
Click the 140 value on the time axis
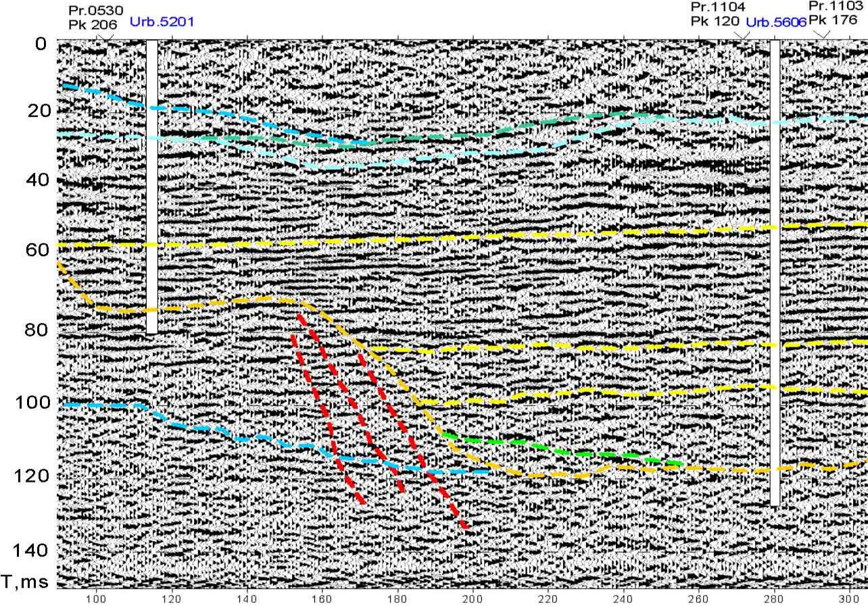[29, 550]
